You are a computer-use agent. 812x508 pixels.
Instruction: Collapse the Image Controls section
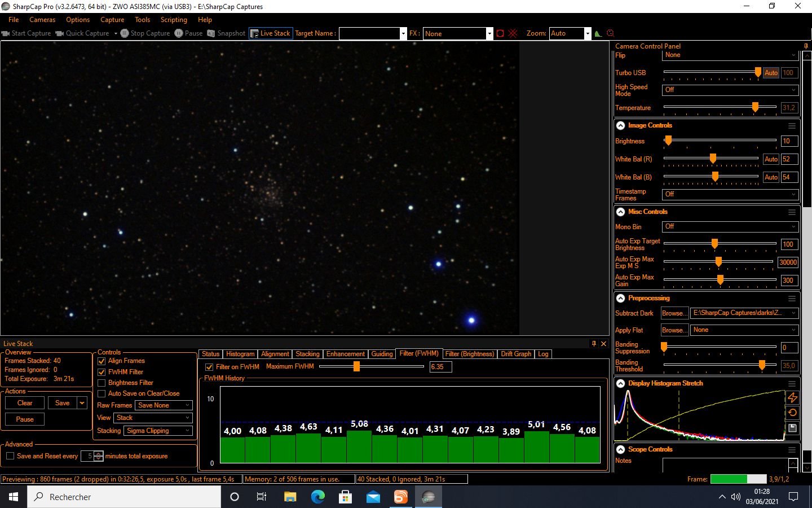coord(620,126)
